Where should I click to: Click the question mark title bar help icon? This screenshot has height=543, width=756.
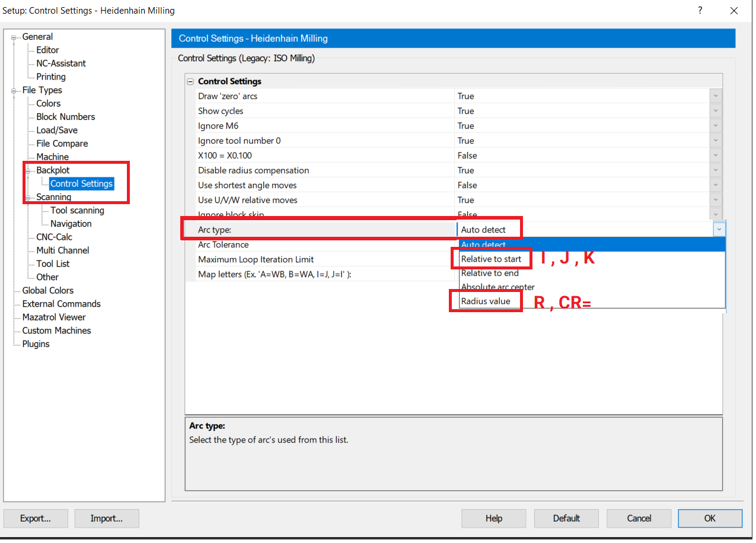click(700, 10)
